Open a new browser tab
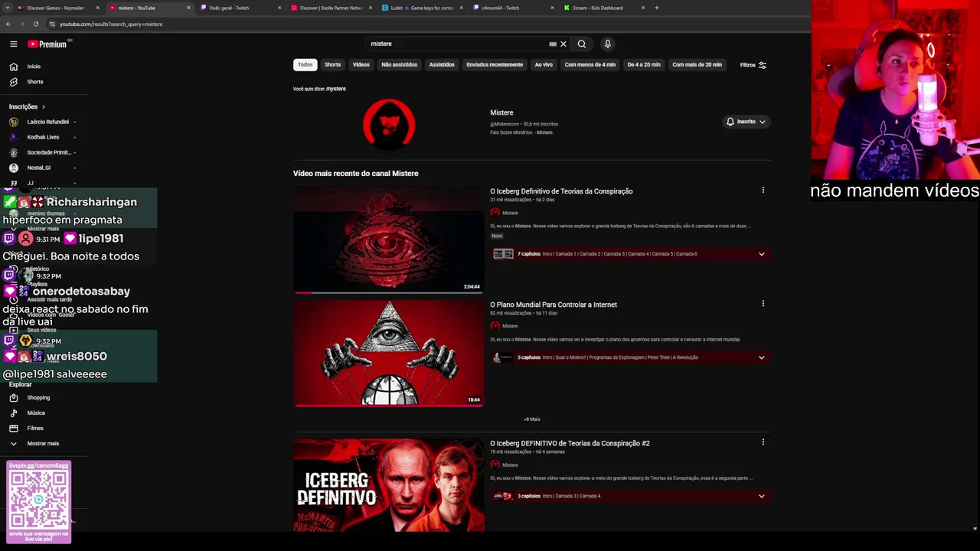 [657, 8]
